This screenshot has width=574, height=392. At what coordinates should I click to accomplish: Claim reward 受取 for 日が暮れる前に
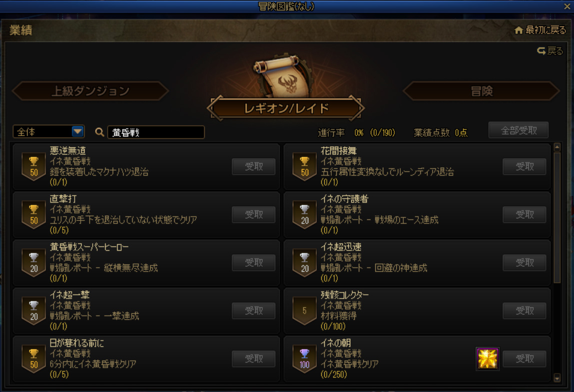[253, 359]
